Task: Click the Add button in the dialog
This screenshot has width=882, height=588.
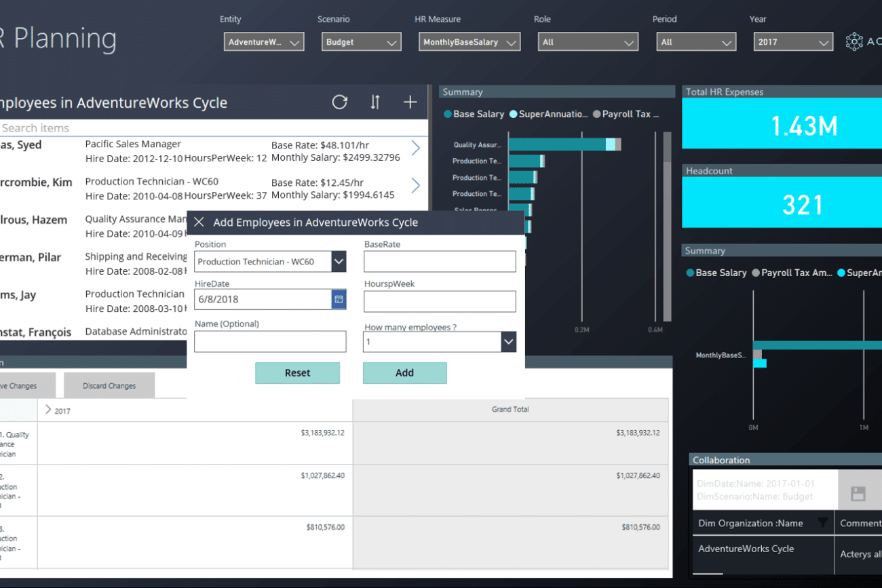Action: 404,373
